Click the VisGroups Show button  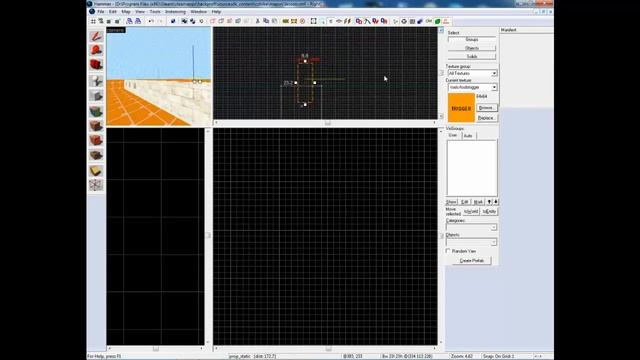451,202
